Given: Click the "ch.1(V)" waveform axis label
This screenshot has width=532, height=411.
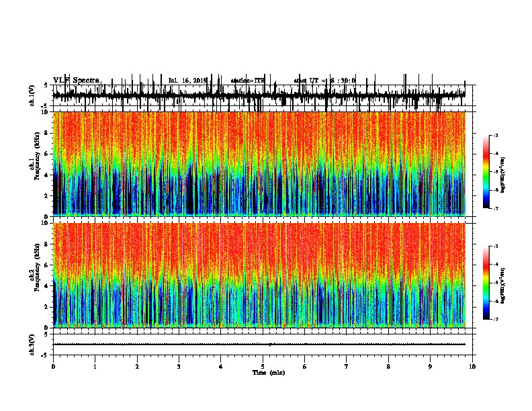Looking at the screenshot, I should pyautogui.click(x=32, y=95).
